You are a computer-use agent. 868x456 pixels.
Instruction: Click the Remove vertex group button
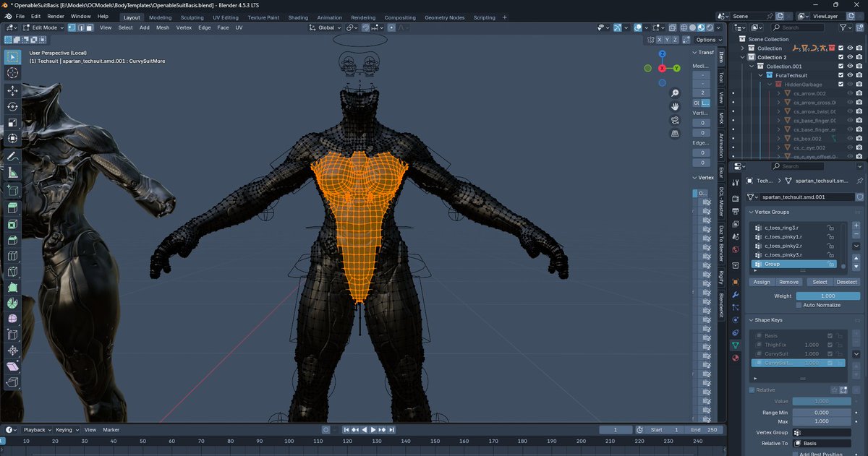tap(789, 282)
